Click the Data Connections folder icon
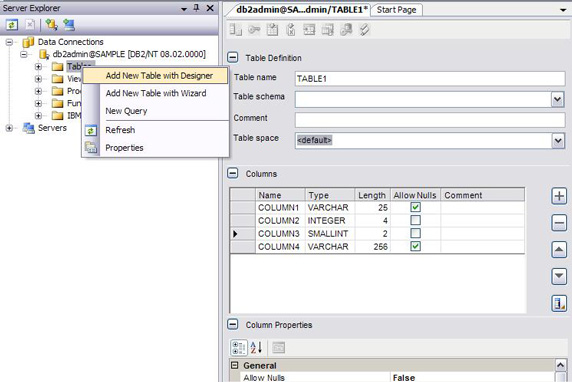572x382 pixels. [28, 42]
